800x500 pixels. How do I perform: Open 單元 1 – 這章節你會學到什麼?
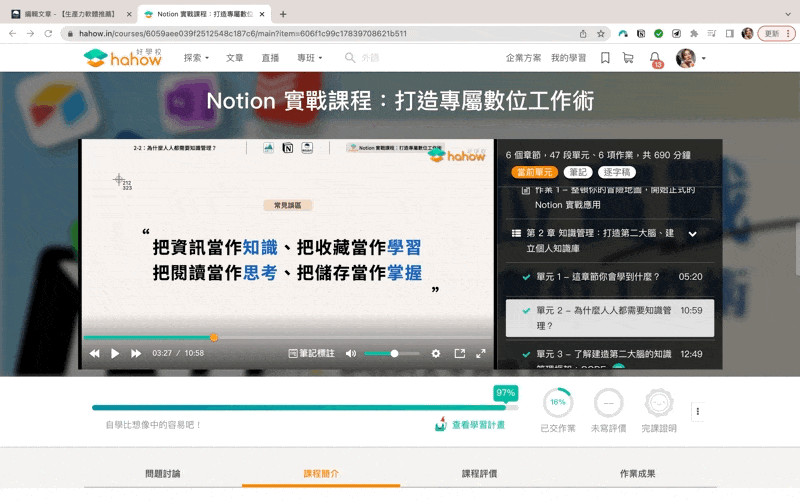coord(610,277)
